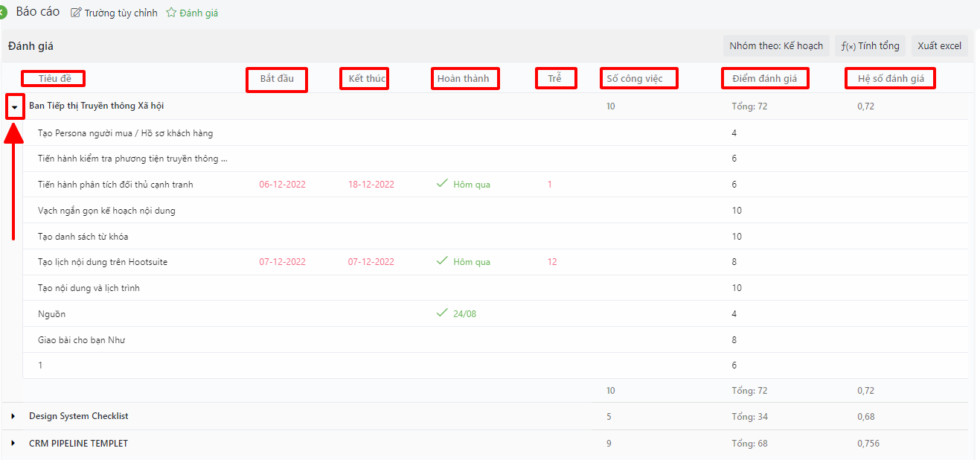This screenshot has width=980, height=460.
Task: Sort by the Bắt đầu column header
Action: tap(277, 79)
